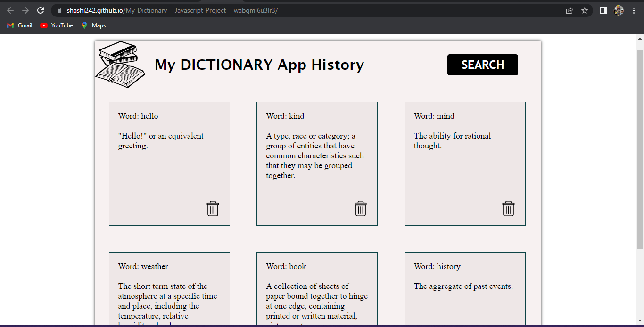Reload the page with the refresh icon
The image size is (644, 327).
[x=41, y=10]
